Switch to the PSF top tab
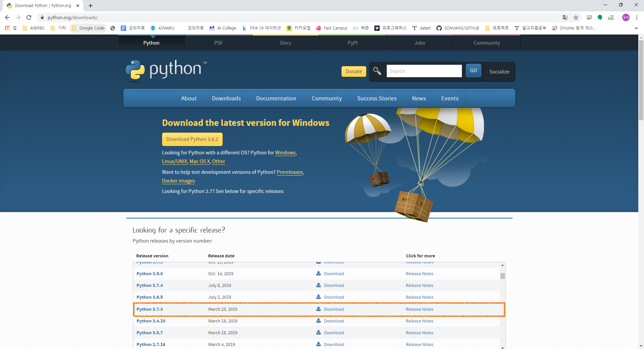Viewport: 644px width, 349px height. 218,43
